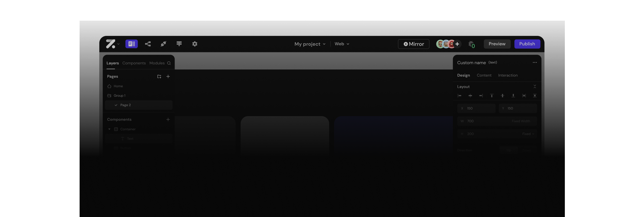Open the Web platform dropdown
The width and height of the screenshot is (644, 217).
coord(341,44)
